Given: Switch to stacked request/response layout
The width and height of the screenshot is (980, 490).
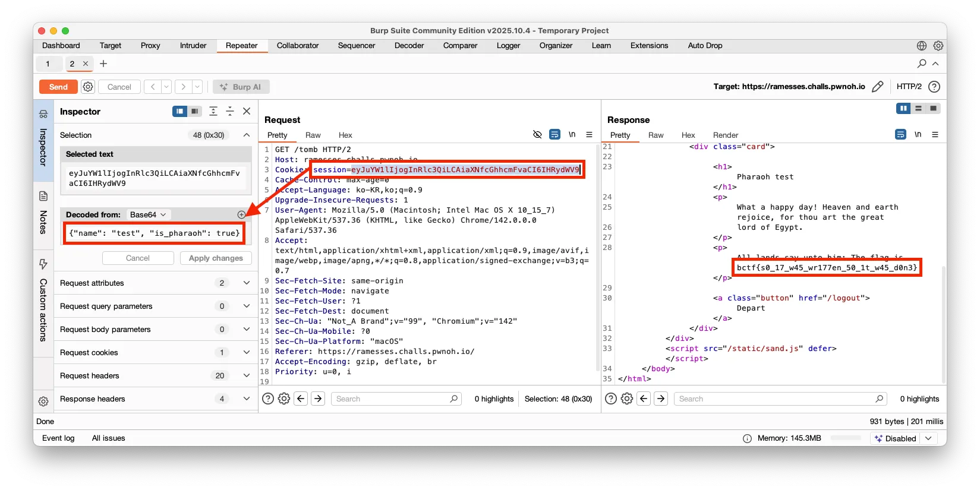Looking at the screenshot, I should pos(919,108).
